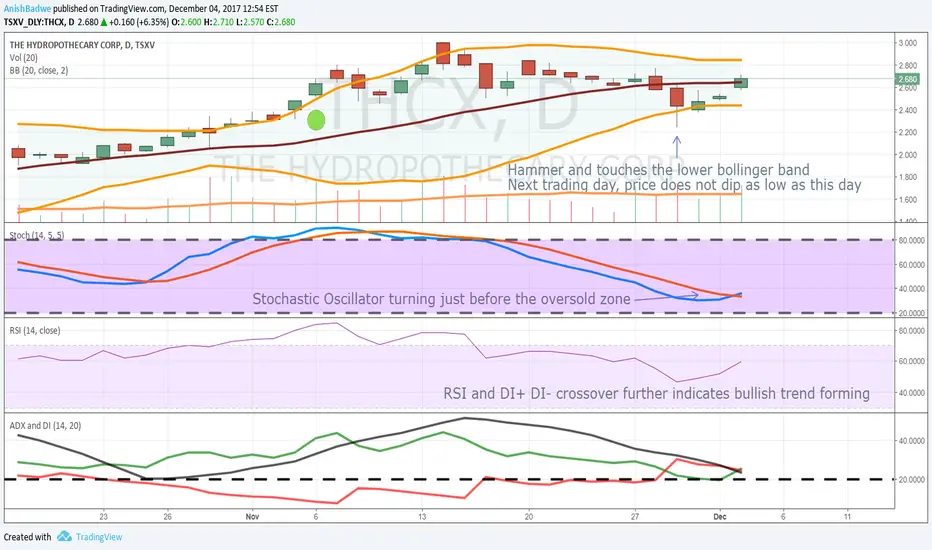Viewport: 932px width, 550px height.
Task: Select the 'RSI and DI+ DI- crossover' annotation
Action: tap(656, 393)
